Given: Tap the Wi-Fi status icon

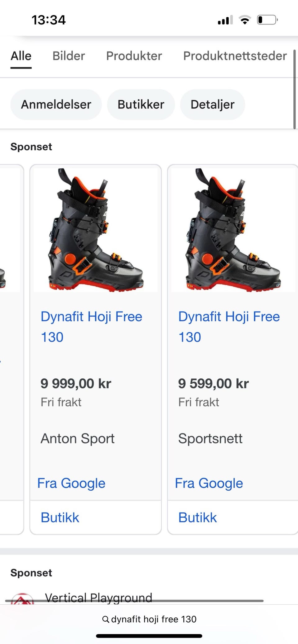Looking at the screenshot, I should click(x=245, y=20).
